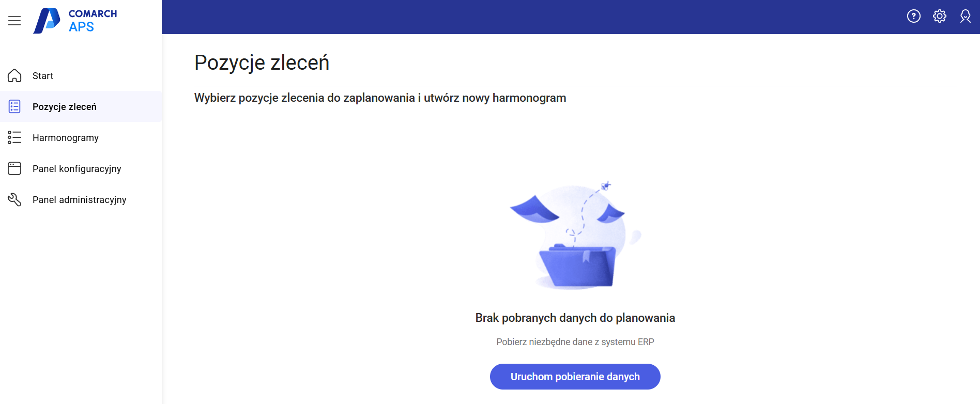Image resolution: width=980 pixels, height=404 pixels.
Task: Click the wrench icon for Panel administracyjny
Action: coord(14,199)
